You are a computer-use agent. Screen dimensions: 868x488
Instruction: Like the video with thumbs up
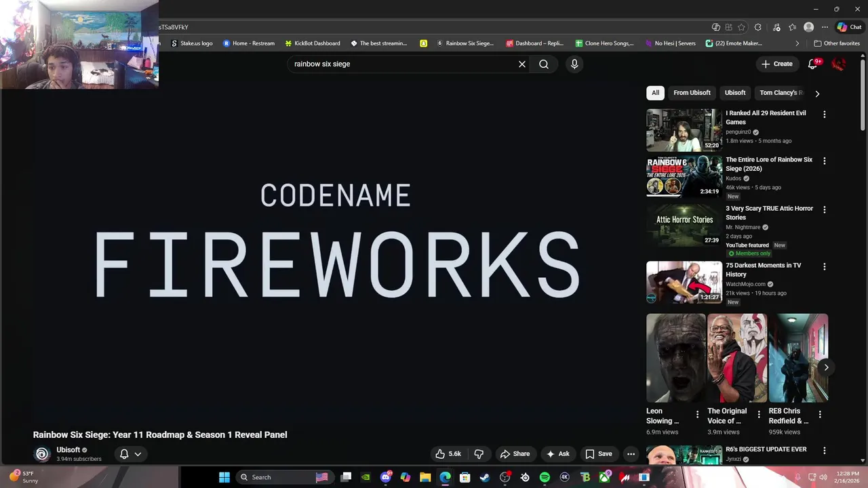tap(448, 454)
